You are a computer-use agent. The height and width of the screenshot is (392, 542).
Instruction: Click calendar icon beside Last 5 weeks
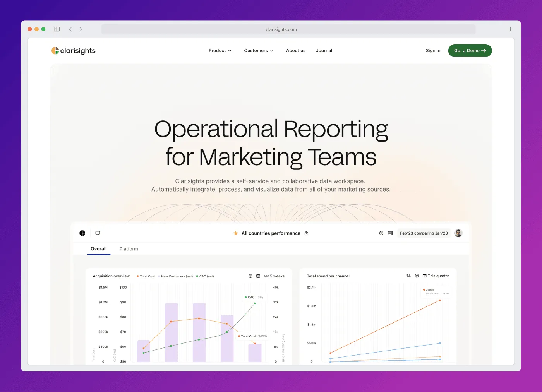[258, 276]
